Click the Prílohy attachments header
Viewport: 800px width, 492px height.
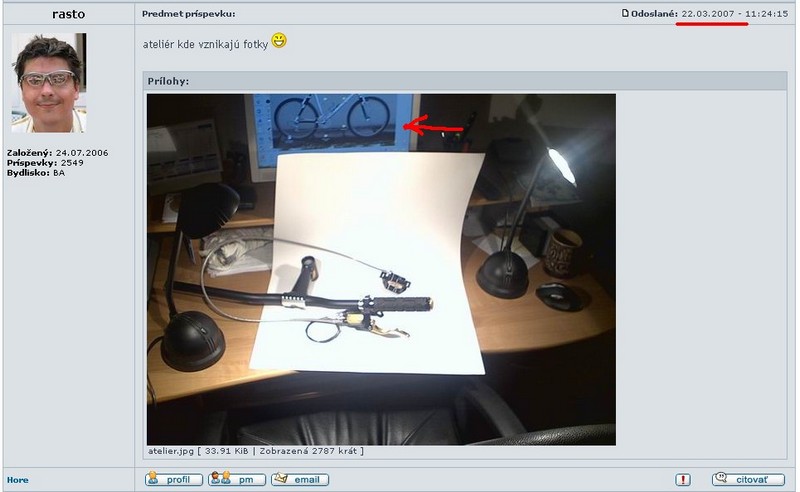click(166, 81)
